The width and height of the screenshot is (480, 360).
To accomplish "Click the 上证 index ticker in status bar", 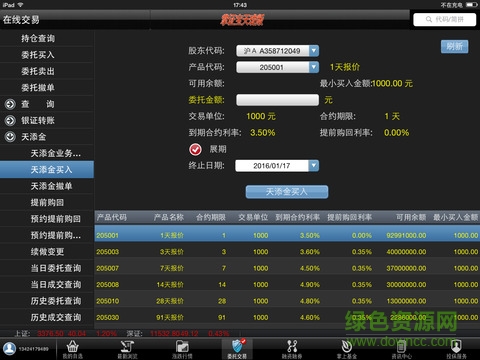I will 65,333.
